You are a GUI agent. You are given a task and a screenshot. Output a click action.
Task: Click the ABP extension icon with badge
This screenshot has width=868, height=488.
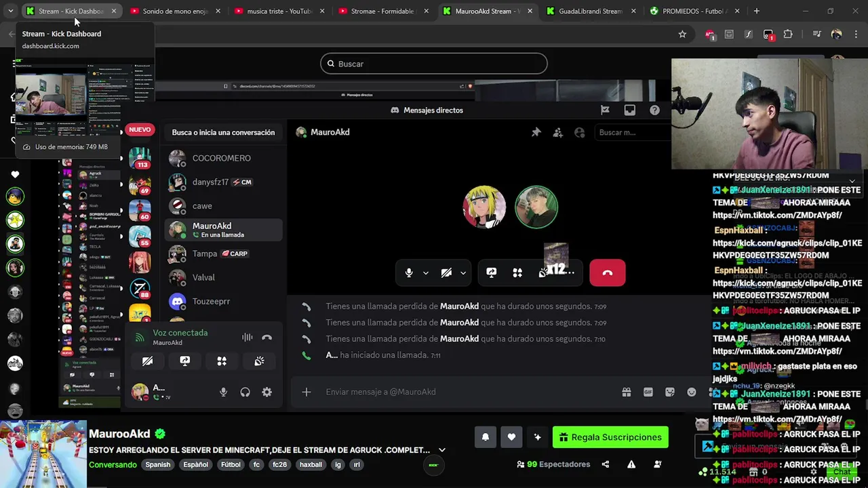710,35
